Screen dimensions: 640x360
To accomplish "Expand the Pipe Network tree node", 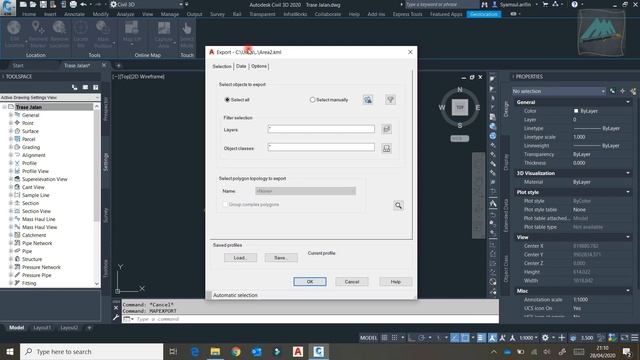I will (11, 243).
